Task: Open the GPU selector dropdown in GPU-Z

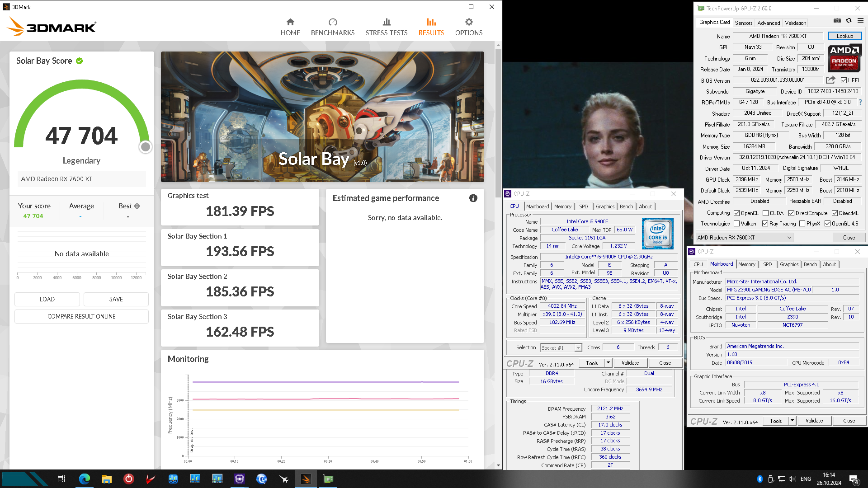Action: click(x=744, y=238)
